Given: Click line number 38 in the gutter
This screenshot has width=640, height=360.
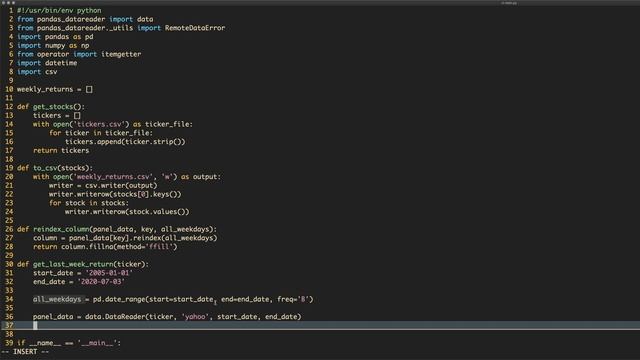Looking at the screenshot, I should tap(9, 334).
